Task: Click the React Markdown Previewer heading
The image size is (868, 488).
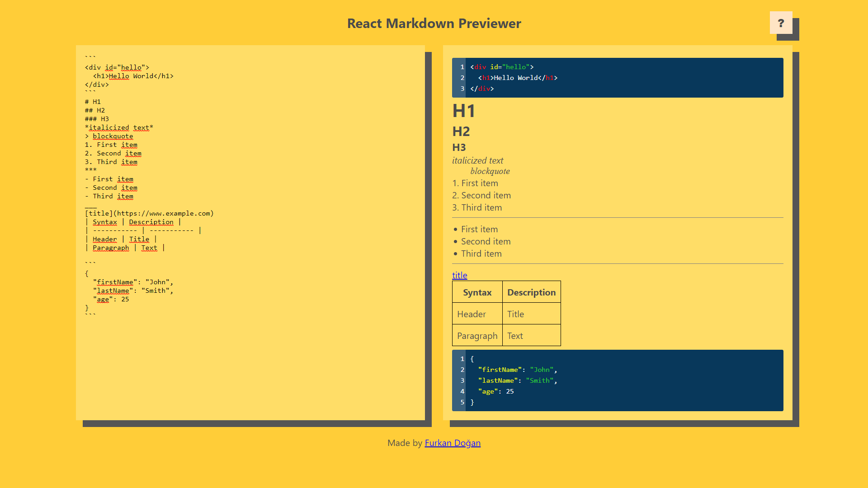Action: point(434,23)
